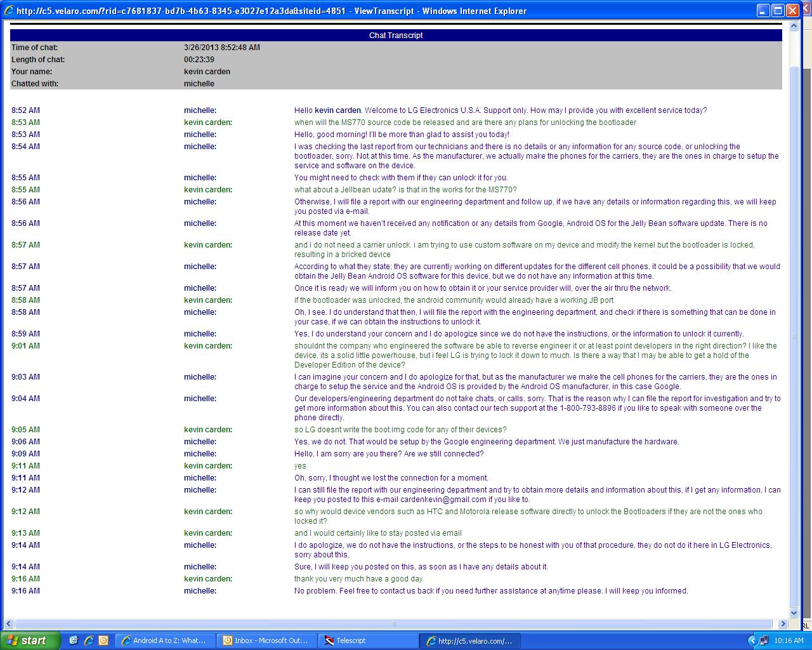
Task: Click the network tray icon
Action: pyautogui.click(x=764, y=640)
